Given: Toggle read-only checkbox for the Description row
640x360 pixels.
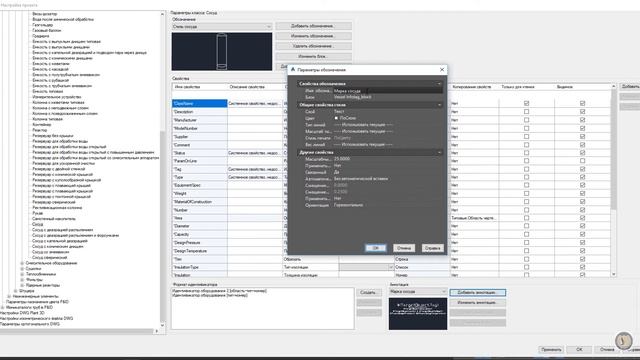Looking at the screenshot, I should point(526,112).
